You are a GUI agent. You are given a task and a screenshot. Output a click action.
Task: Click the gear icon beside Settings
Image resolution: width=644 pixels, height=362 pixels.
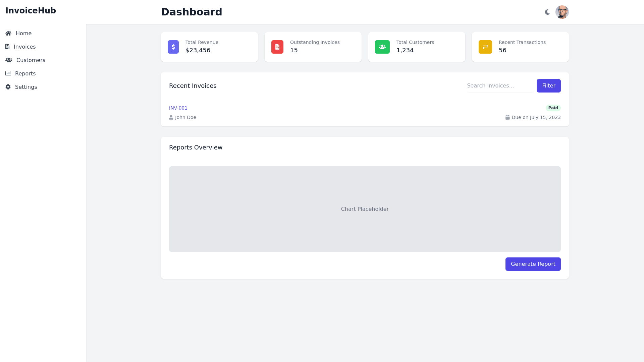tap(8, 87)
